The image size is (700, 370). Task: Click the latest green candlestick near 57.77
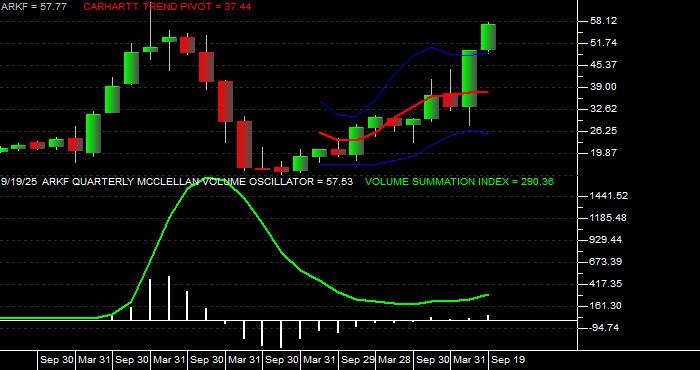click(488, 37)
